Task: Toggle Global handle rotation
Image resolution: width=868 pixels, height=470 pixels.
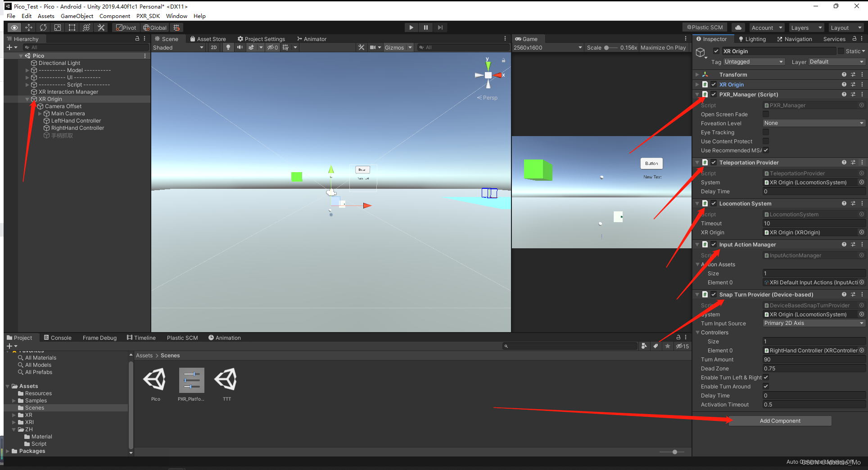Action: pyautogui.click(x=155, y=27)
